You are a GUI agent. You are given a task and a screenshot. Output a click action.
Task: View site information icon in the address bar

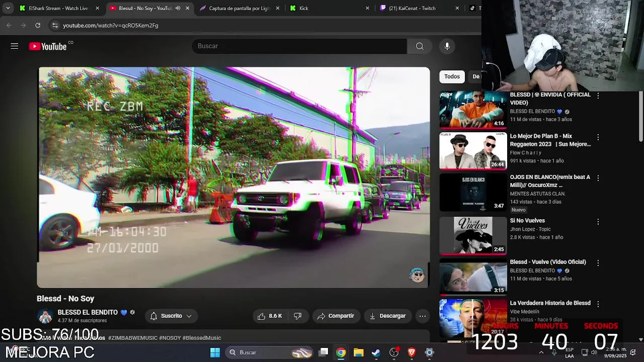coord(55,25)
